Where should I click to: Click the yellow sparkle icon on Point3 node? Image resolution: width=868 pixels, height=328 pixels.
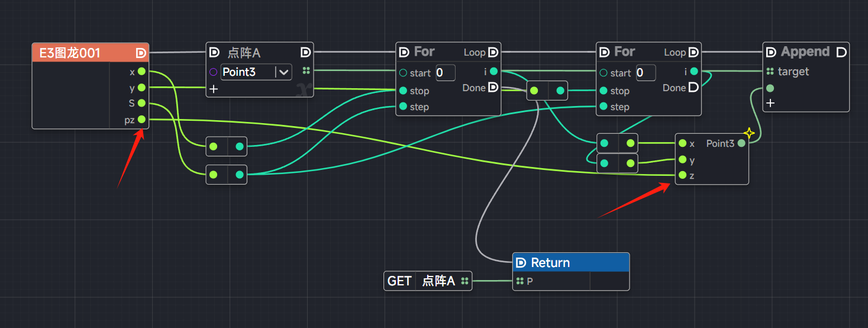(x=749, y=133)
